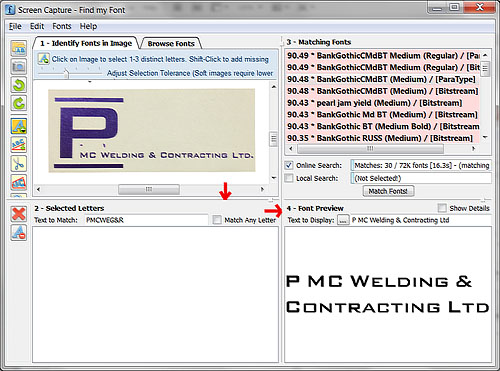This screenshot has height=371, width=500.
Task: Click the red X clear letters icon
Action: click(19, 214)
